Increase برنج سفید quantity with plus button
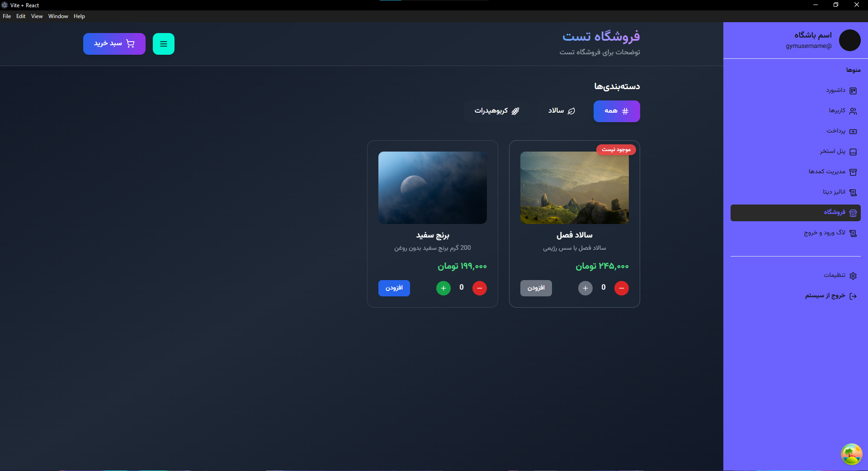Screen dimensions: 868x471 [x=443, y=288]
